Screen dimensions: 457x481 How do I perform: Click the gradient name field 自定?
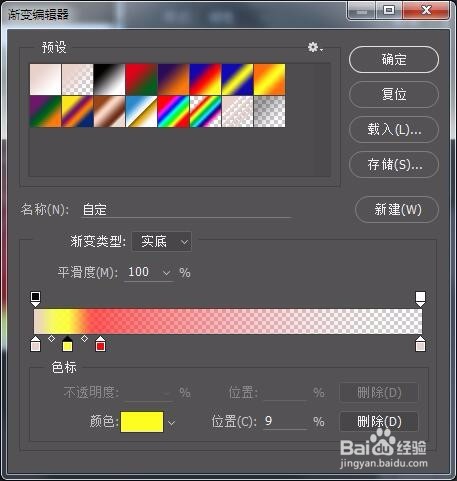186,210
